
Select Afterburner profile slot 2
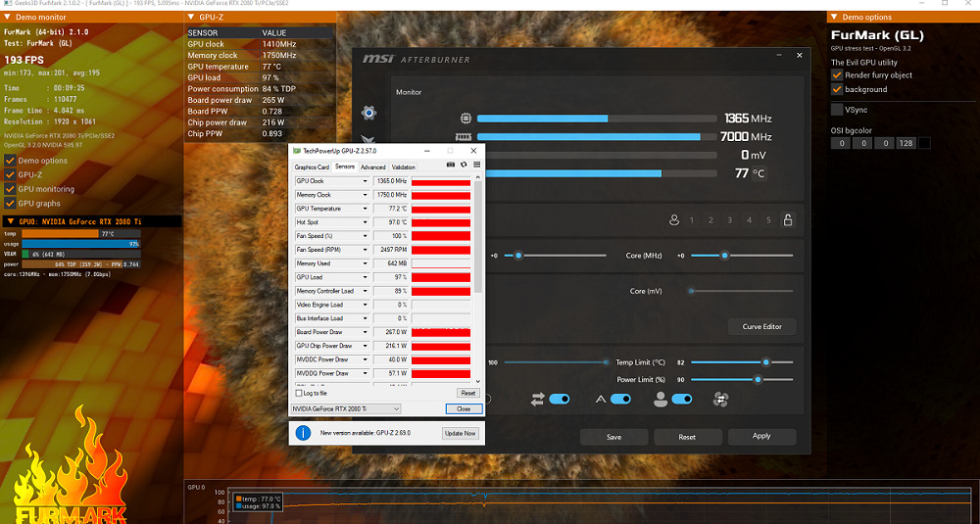coord(710,219)
